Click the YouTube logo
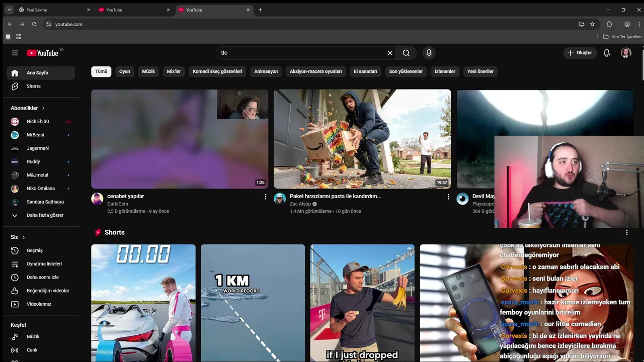 pyautogui.click(x=43, y=53)
